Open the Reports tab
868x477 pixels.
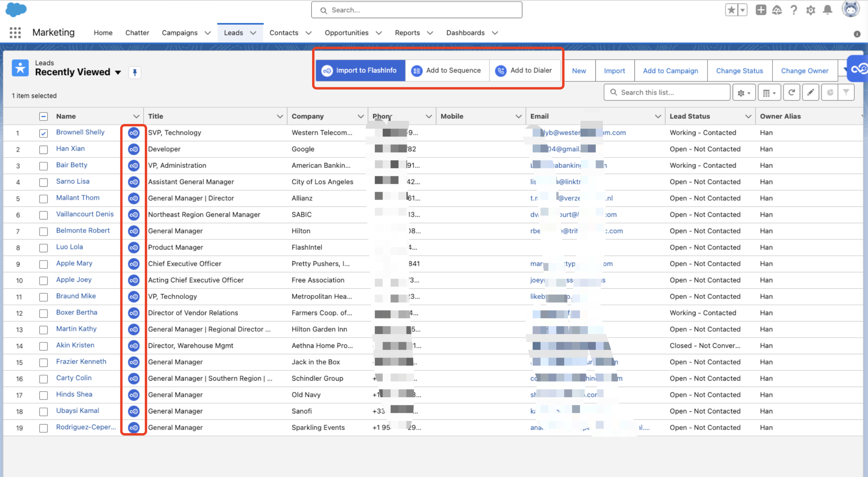(407, 33)
